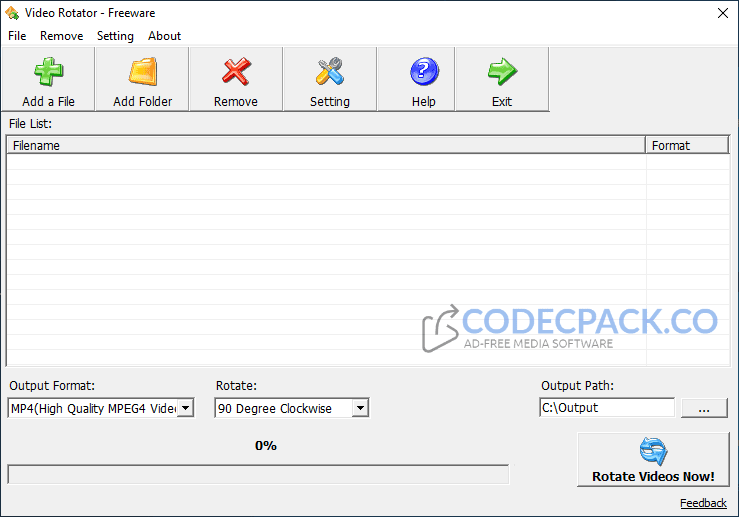Viewport: 739px width, 517px height.
Task: Open the Setting tools icon in toolbar
Action: pos(330,72)
